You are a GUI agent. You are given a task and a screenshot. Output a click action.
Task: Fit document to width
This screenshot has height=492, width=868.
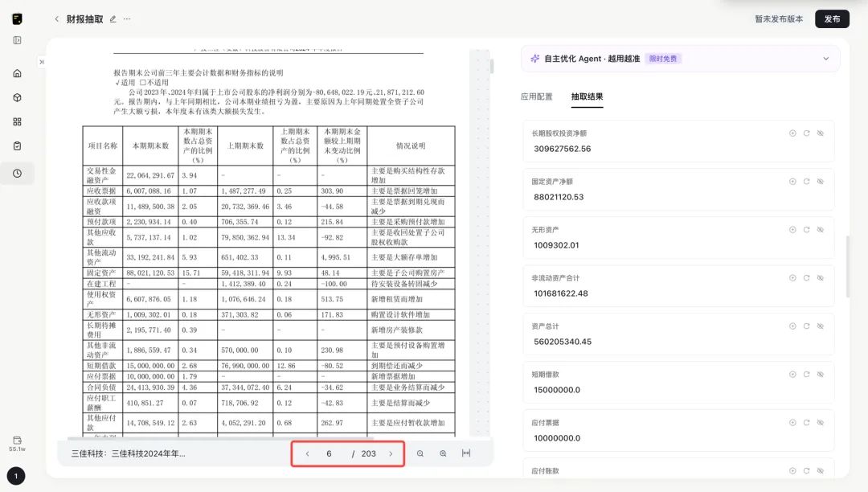[x=466, y=453]
